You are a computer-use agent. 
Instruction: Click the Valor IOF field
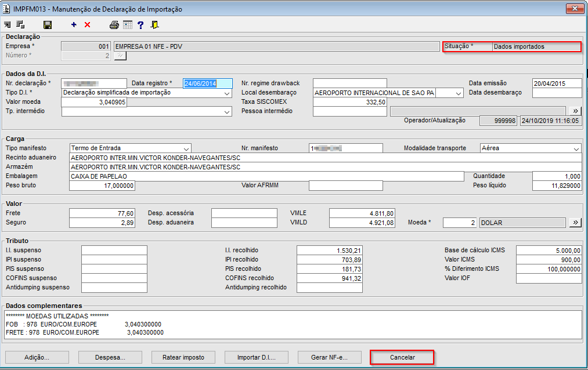549,278
